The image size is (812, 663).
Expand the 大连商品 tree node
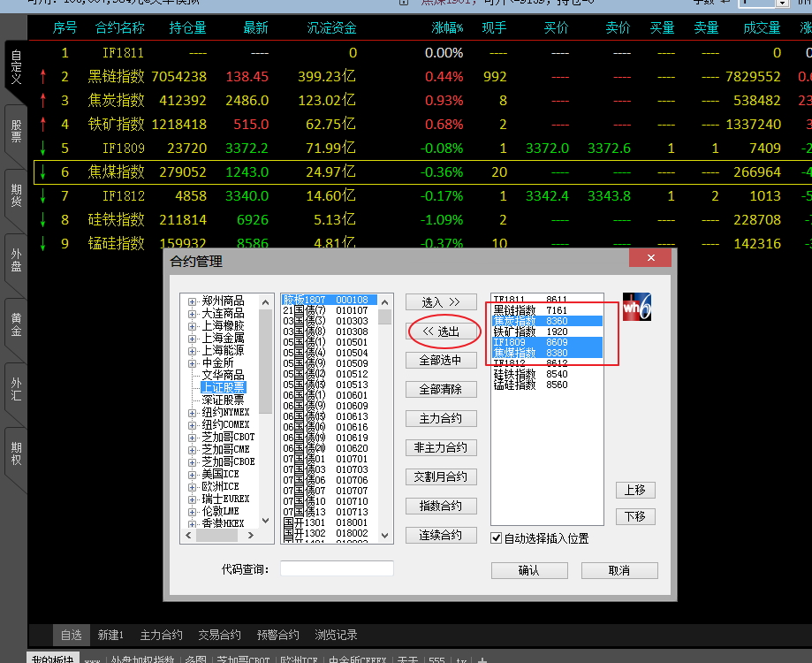pos(193,314)
